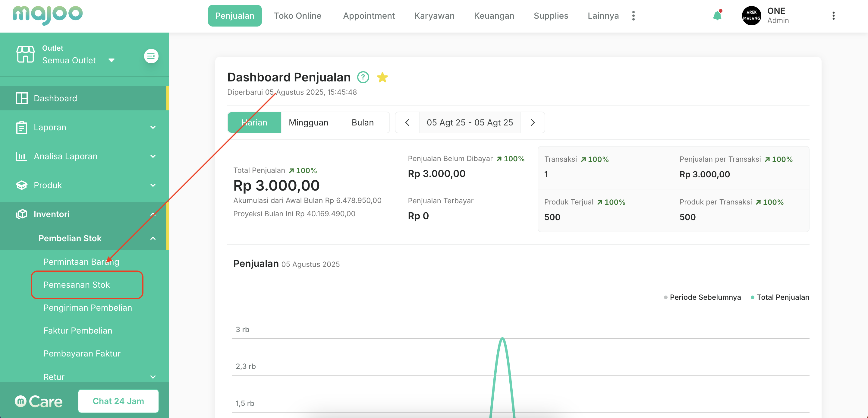Click Proyeksi Bulan Ini text
This screenshot has width=868, height=418.
coord(294,214)
